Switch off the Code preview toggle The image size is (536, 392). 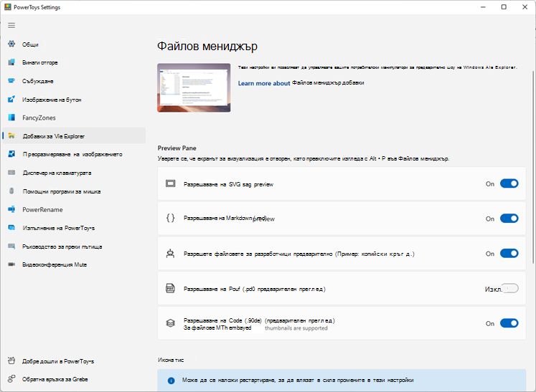pos(509,323)
